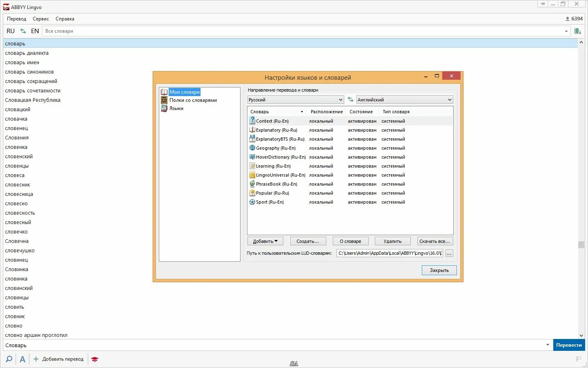Screen dimensions: 588x368
Task: Click the plus icon of Добавить перевод
Action: 36,359
